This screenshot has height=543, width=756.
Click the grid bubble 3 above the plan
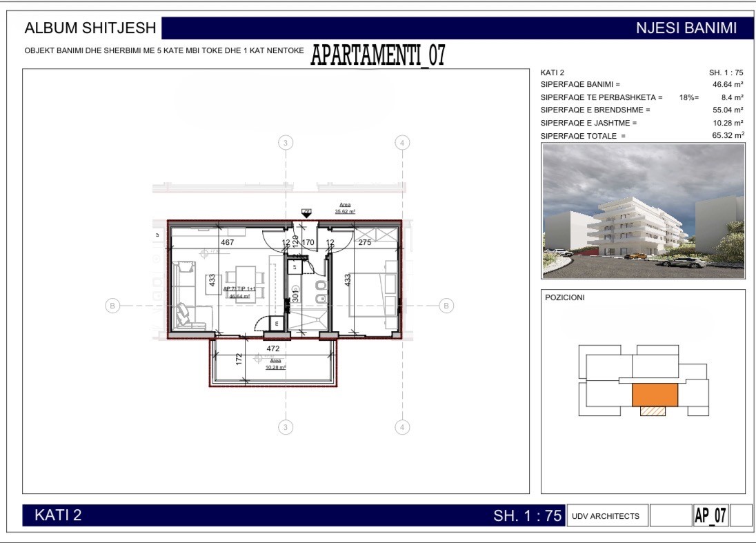[286, 143]
